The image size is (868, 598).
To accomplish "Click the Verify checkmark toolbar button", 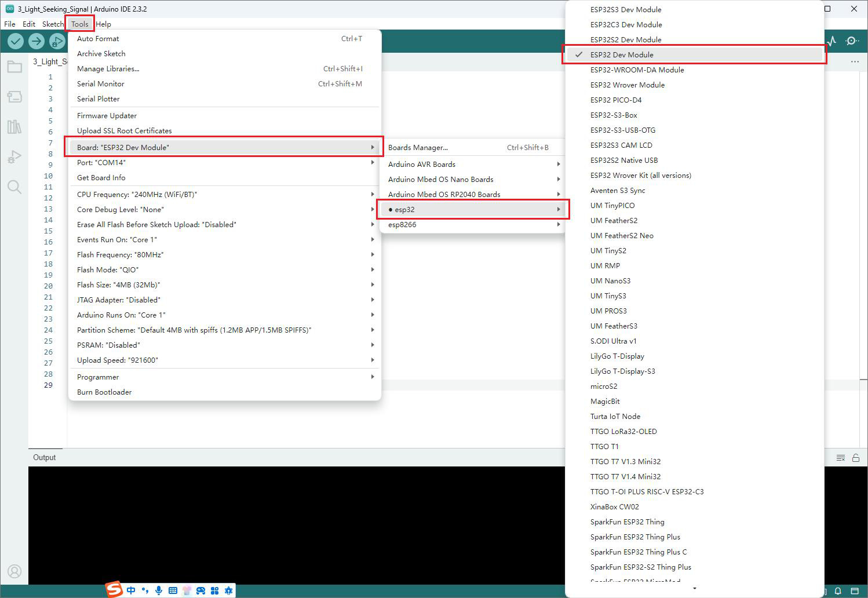I will 16,41.
